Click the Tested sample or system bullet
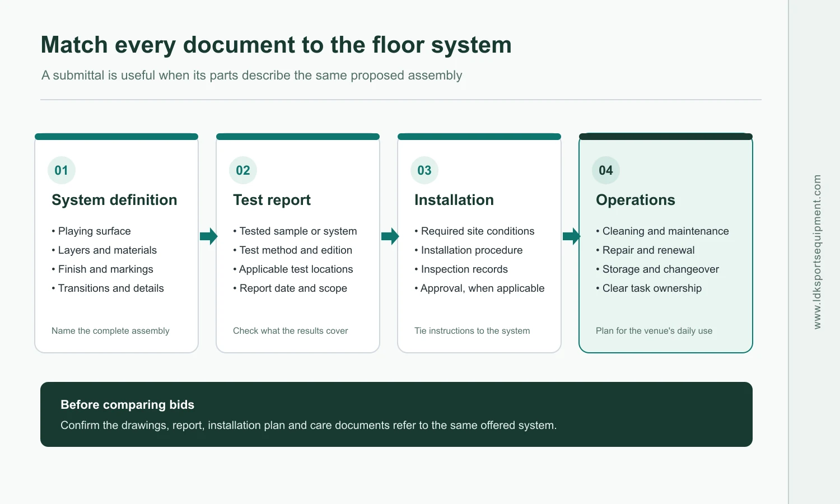840x504 pixels. click(x=295, y=231)
